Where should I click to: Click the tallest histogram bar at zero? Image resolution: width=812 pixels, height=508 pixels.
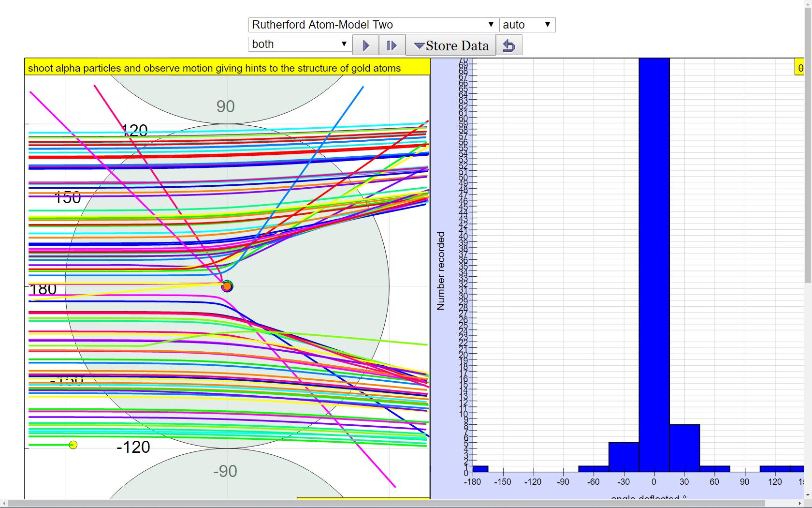(654, 265)
